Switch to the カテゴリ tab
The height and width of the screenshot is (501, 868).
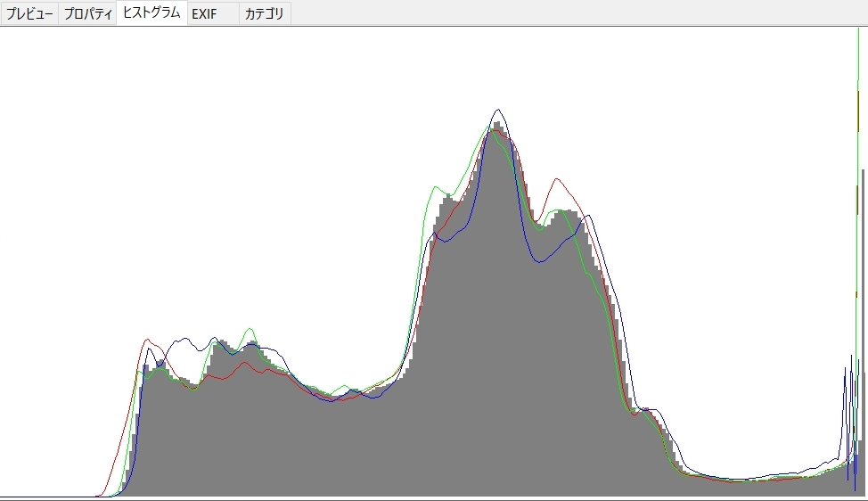tap(265, 13)
